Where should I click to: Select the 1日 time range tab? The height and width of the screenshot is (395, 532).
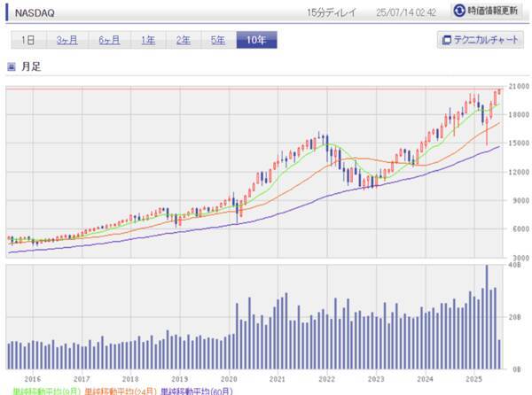(28, 40)
